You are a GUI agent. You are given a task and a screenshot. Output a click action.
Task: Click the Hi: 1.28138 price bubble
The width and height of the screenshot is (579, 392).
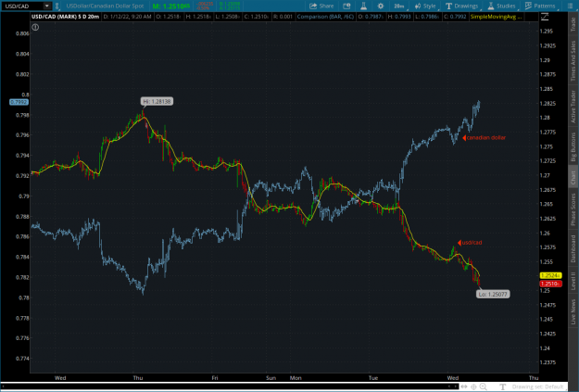coord(157,101)
